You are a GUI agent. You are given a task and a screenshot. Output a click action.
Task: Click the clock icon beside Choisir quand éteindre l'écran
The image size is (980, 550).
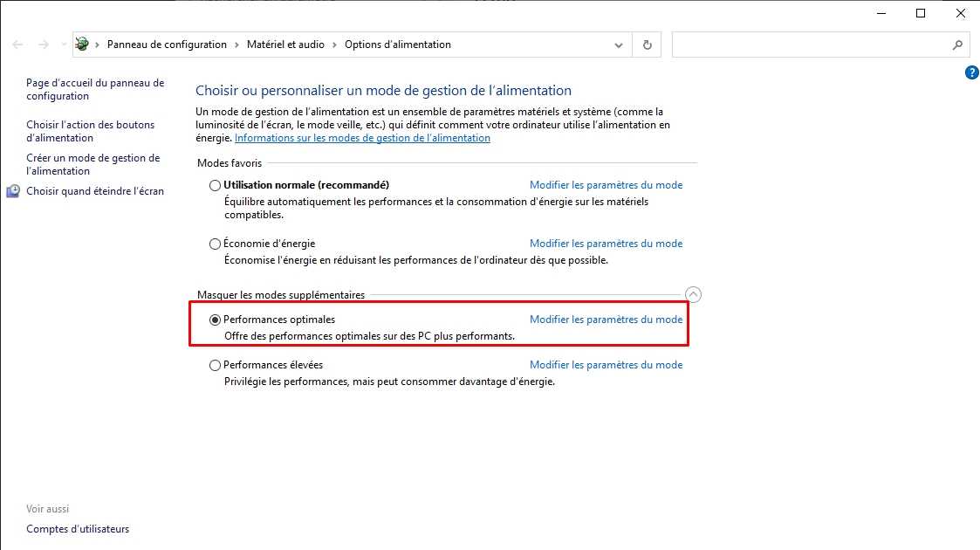(13, 191)
